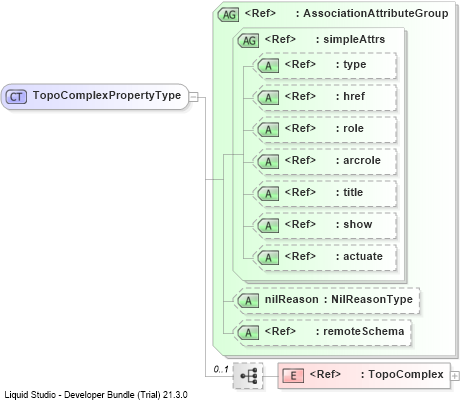Click the 0..1 cardinality label
The height and width of the screenshot is (400, 461).
[x=221, y=369]
